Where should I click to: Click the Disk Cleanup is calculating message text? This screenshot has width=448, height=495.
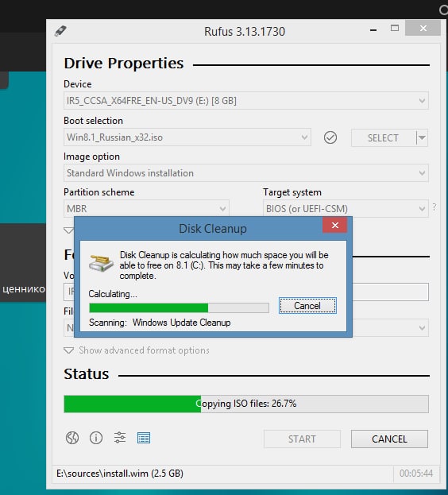coord(224,265)
